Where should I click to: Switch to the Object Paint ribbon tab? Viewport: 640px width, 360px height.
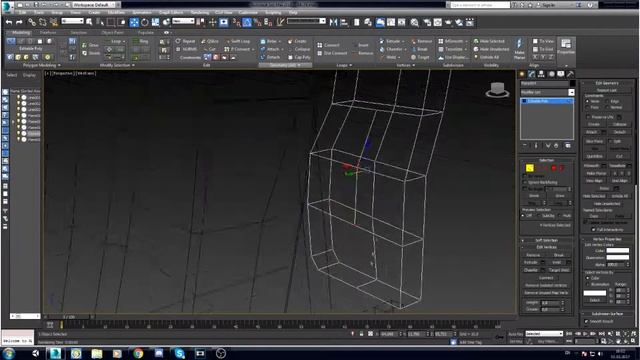pyautogui.click(x=113, y=33)
